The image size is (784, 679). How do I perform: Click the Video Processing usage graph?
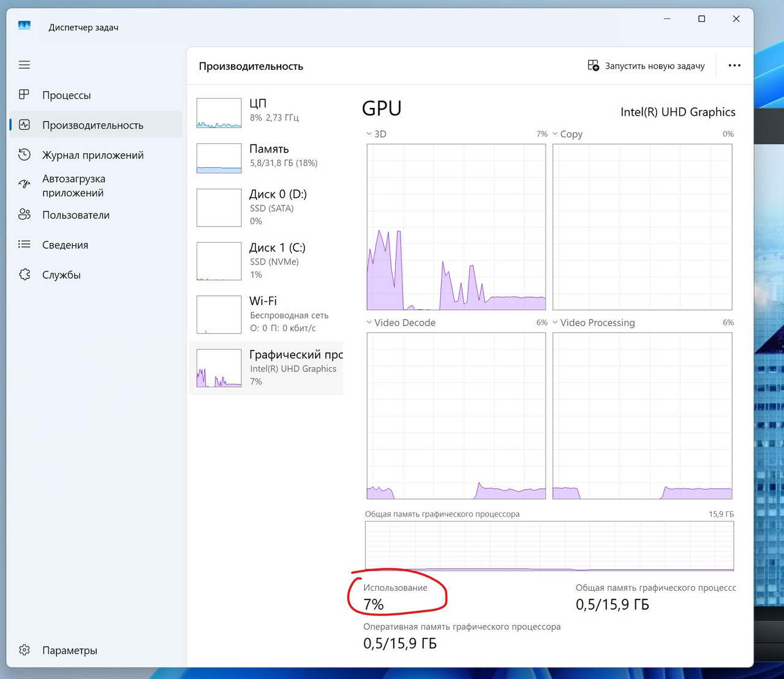[x=643, y=416]
